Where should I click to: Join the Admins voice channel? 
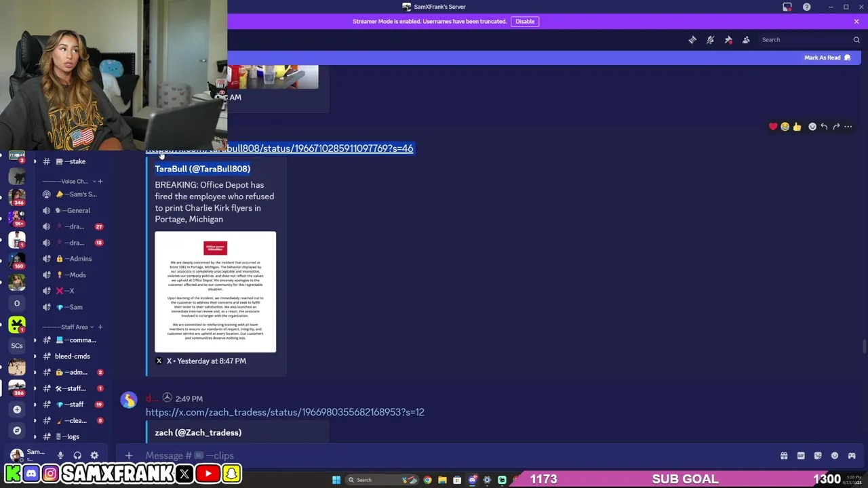click(x=72, y=259)
